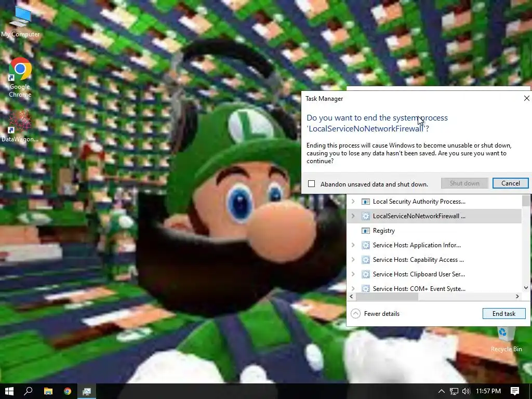Click the Fewer details circular arrow icon
Viewport: 532px width, 399px height.
coord(355,313)
